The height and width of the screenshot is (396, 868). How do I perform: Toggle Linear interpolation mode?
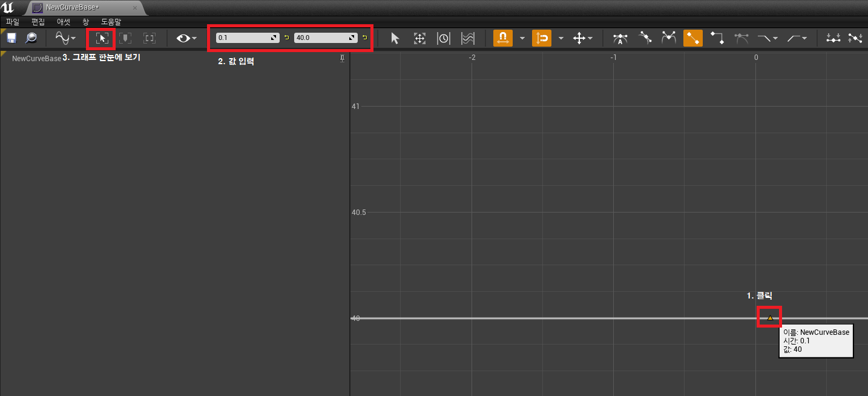693,38
